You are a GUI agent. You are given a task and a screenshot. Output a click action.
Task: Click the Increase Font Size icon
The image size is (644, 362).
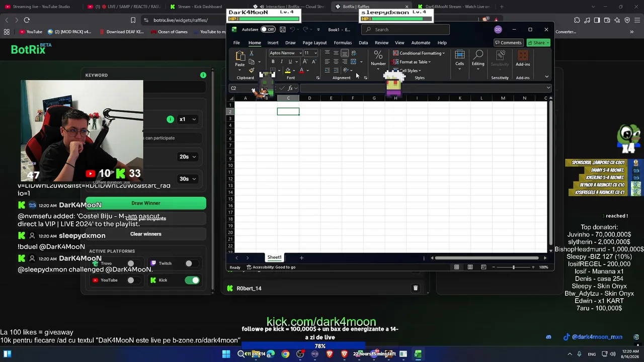click(305, 62)
